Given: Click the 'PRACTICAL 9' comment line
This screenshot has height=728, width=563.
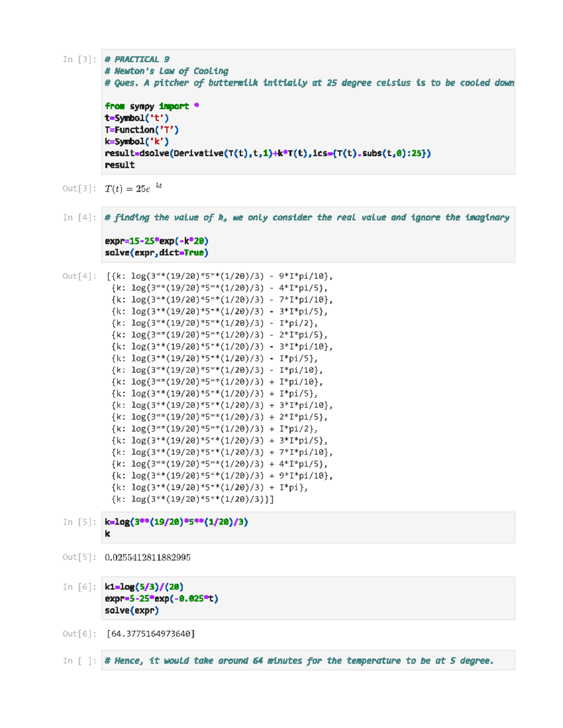Looking at the screenshot, I should [x=137, y=60].
